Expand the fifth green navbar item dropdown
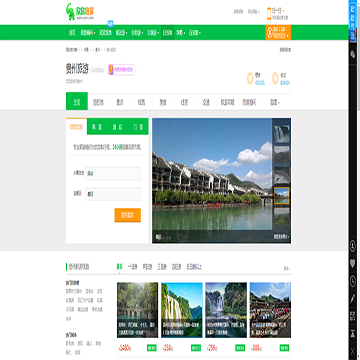Screen dimensions: 360x360 tap(137, 33)
